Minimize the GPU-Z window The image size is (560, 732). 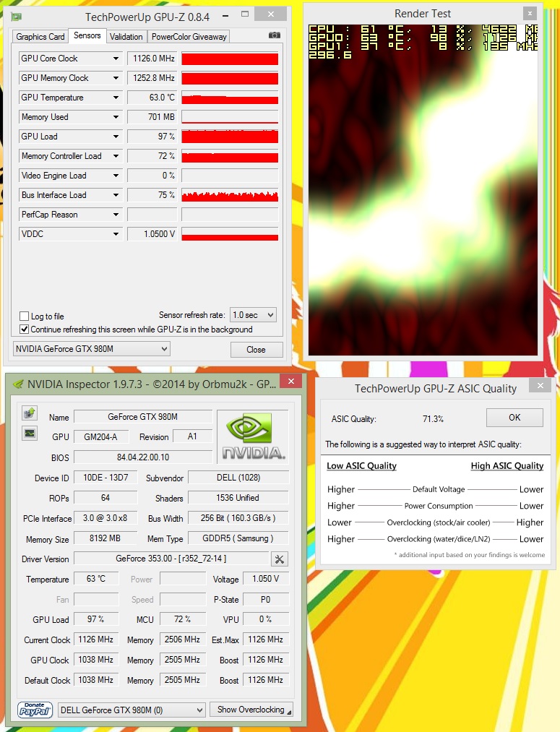pos(226,16)
